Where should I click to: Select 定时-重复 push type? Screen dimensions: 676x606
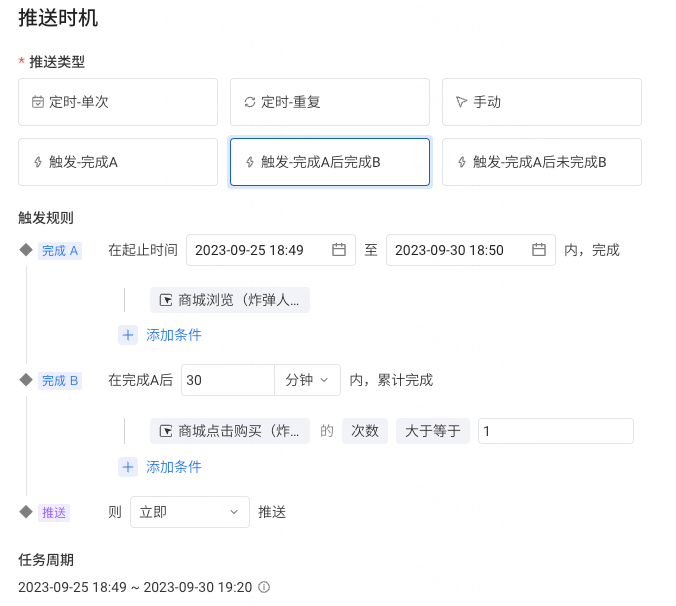click(330, 102)
